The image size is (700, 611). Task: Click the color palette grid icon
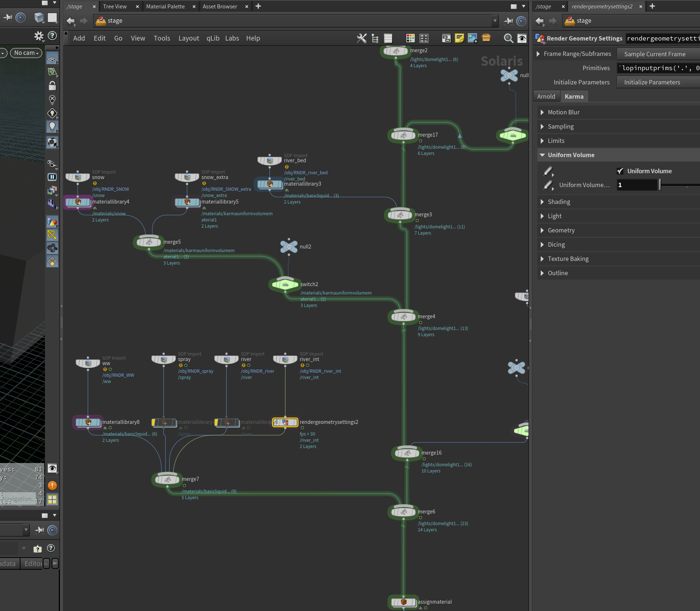point(410,38)
